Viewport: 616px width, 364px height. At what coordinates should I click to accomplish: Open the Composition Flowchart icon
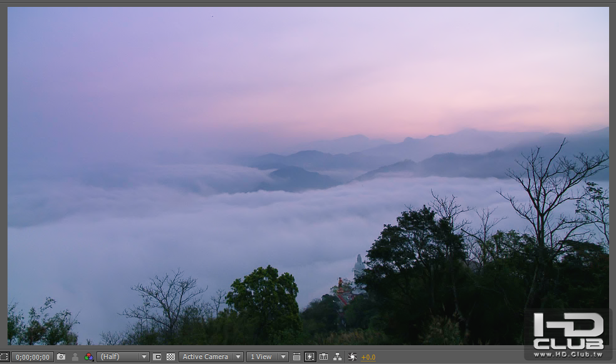point(338,356)
